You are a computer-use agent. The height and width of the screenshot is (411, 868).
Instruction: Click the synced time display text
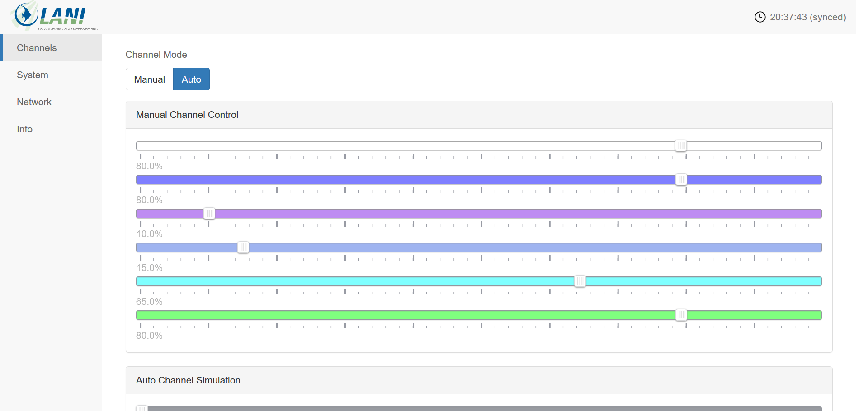(808, 17)
